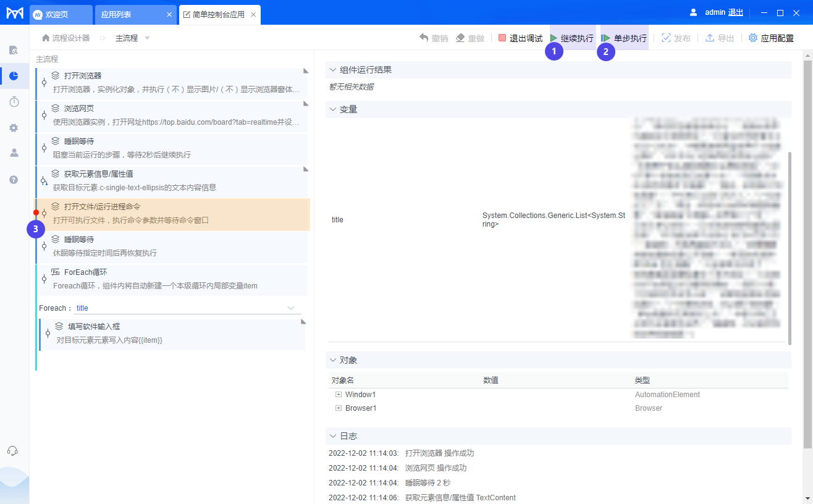Click the export upload icon labeled 导出
The width and height of the screenshot is (813, 504).
(710, 38)
